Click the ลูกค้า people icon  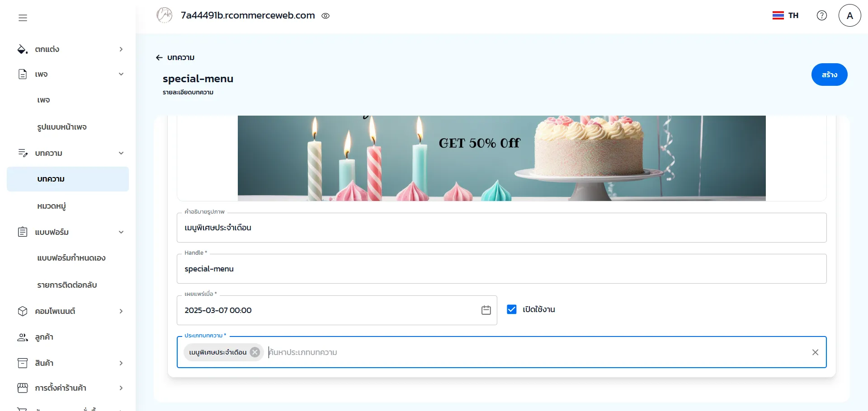23,337
